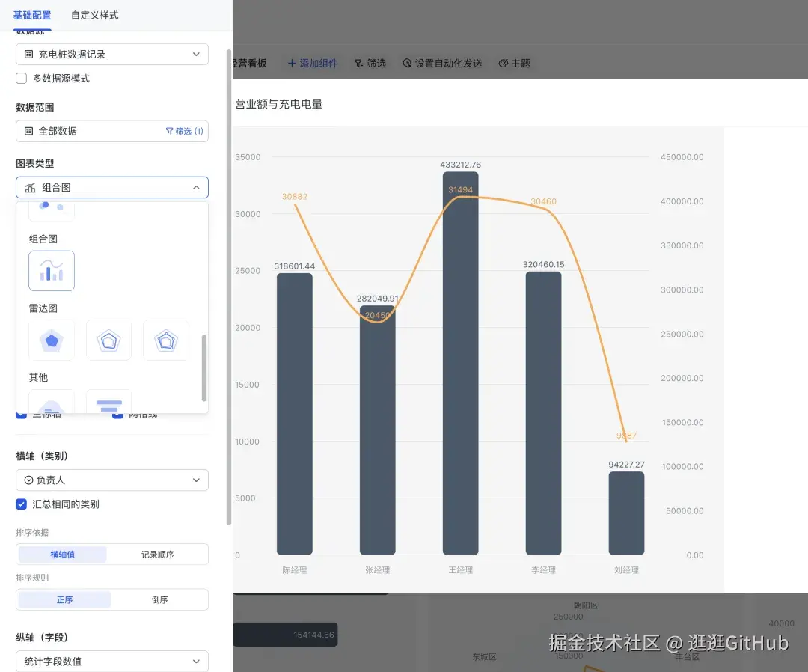Viewport: 808px width, 672px height.
Task: Select the area chart icon under 其他
Action: (x=52, y=402)
